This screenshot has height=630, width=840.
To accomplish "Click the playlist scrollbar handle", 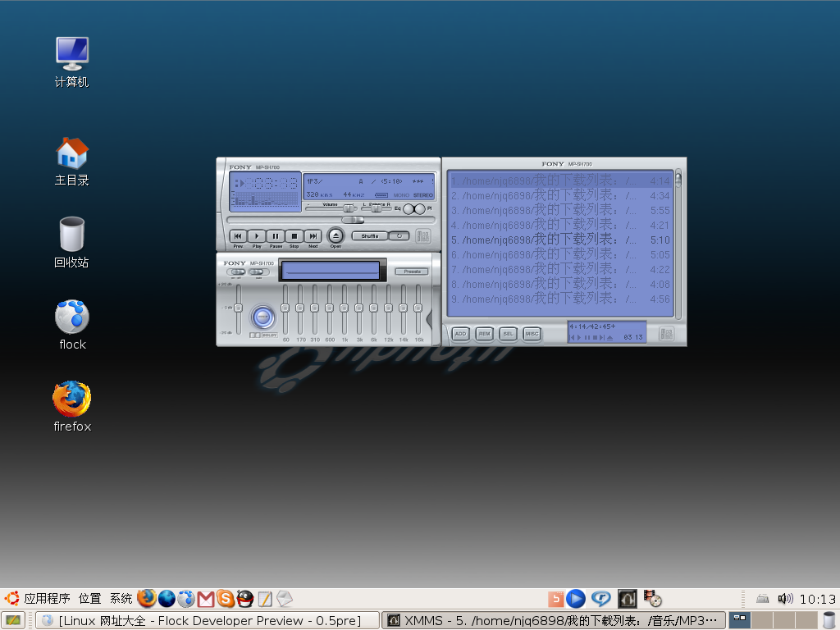I will click(x=678, y=179).
